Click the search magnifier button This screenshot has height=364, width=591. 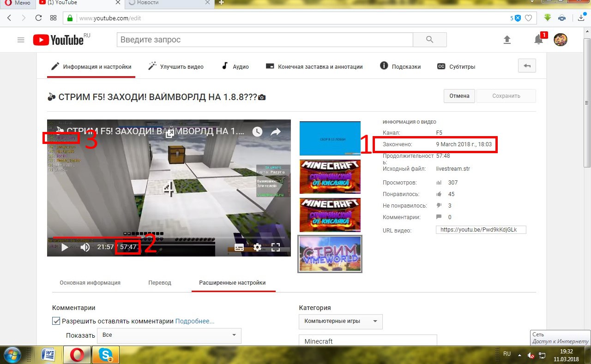[429, 40]
